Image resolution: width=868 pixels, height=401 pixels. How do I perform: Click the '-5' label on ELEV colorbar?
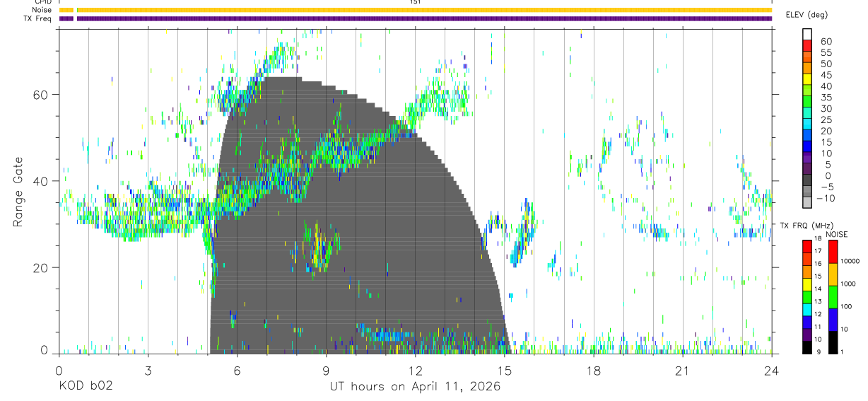coord(827,187)
